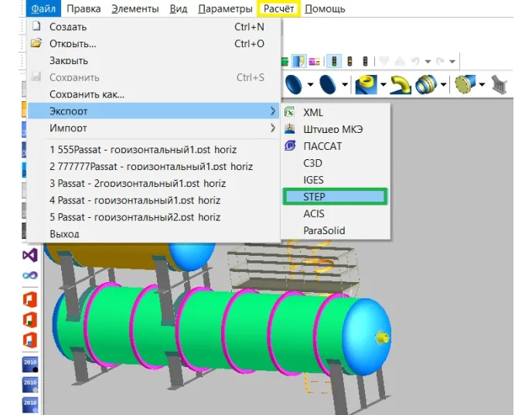Open the flange connection dropdown arrow
This screenshot has height=415, width=532.
pyautogui.click(x=444, y=84)
